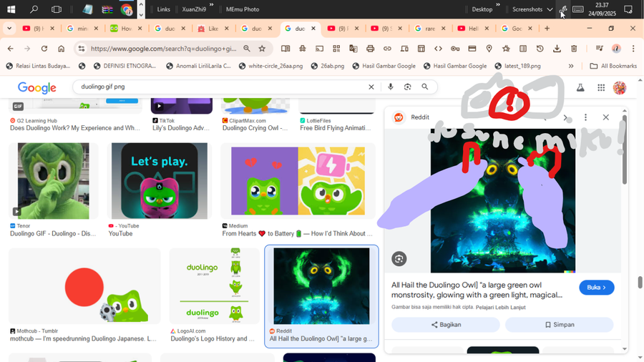
Task: Cast this tab to a device
Action: pyautogui.click(x=319, y=49)
